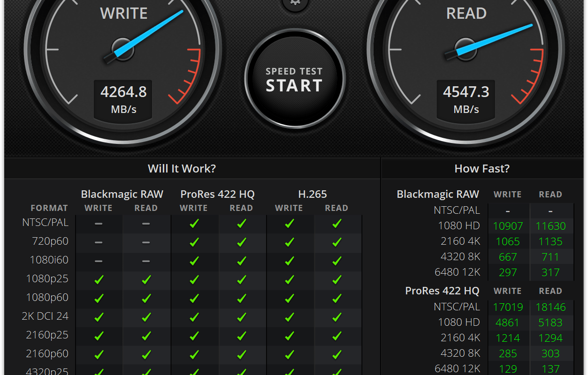Click ProRes 422 HQ write checkmark for 720p60
The width and height of the screenshot is (588, 375).
[194, 242]
